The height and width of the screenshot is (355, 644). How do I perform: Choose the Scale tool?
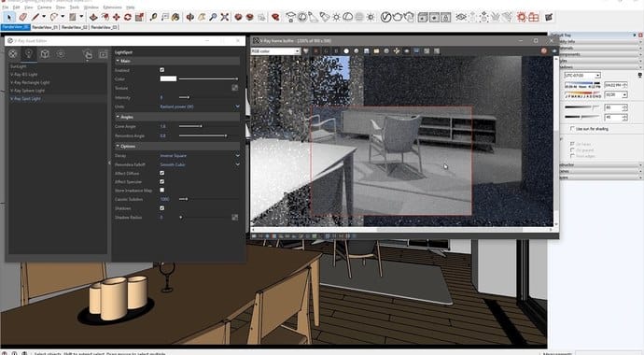pyautogui.click(x=140, y=17)
